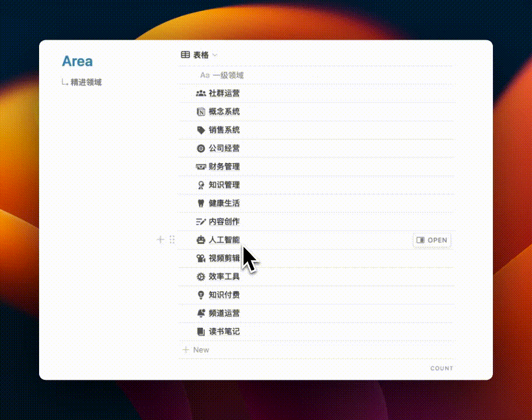Open the Aa 一级领域 column header menu
This screenshot has width=532, height=420.
pyautogui.click(x=222, y=75)
